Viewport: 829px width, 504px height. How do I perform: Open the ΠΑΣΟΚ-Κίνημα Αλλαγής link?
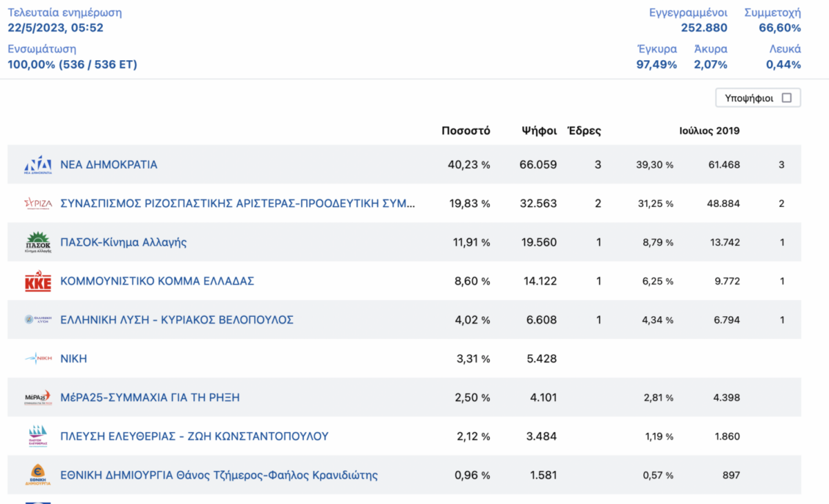(124, 242)
